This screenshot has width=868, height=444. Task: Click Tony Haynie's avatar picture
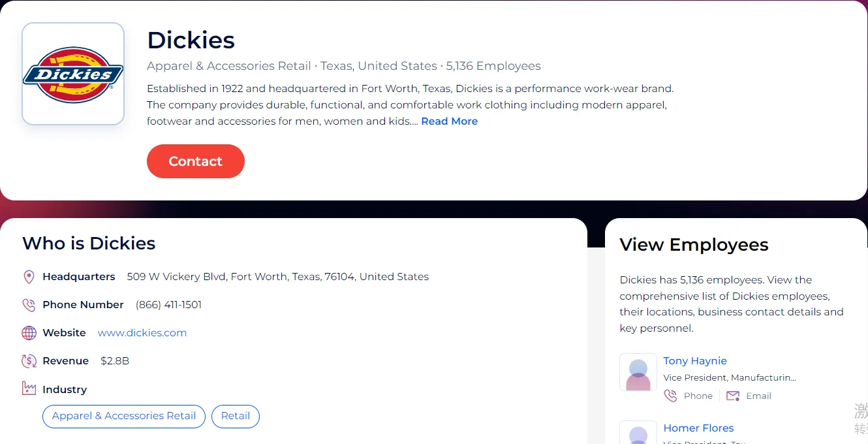coord(638,373)
